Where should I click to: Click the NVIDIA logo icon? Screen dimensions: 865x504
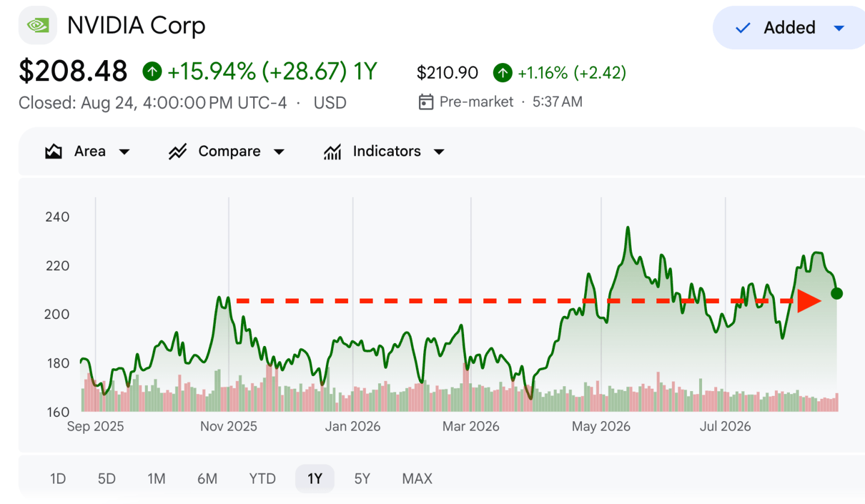(x=38, y=25)
